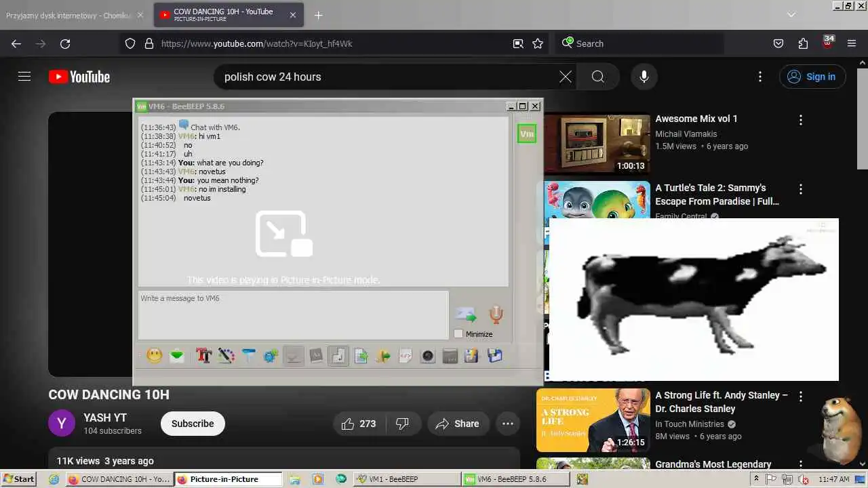Open the YouTube hamburger guide menu

point(24,77)
